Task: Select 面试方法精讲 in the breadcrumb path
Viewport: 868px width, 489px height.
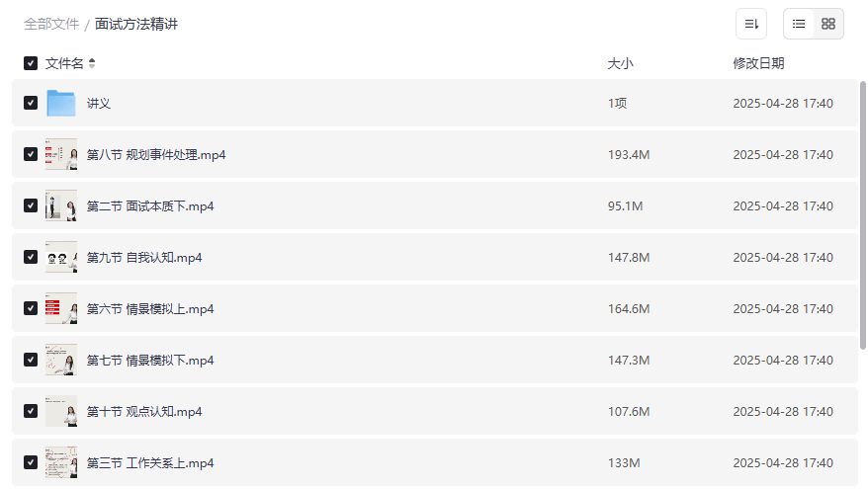Action: [x=136, y=24]
